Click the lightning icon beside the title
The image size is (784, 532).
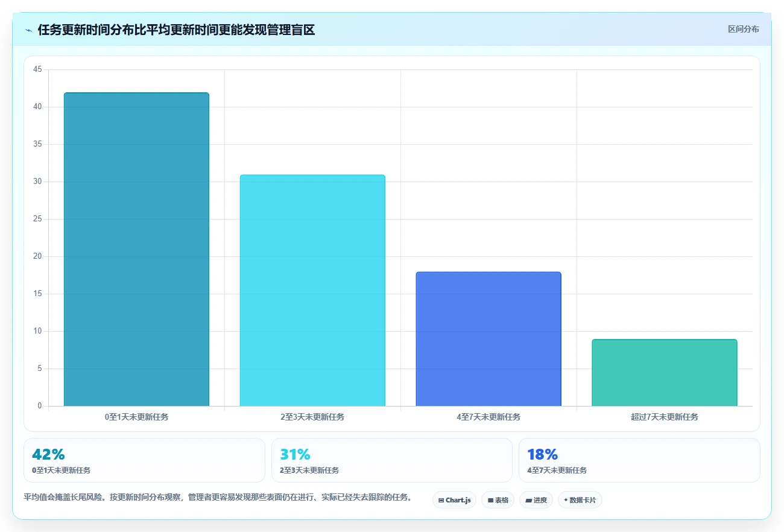[28, 30]
